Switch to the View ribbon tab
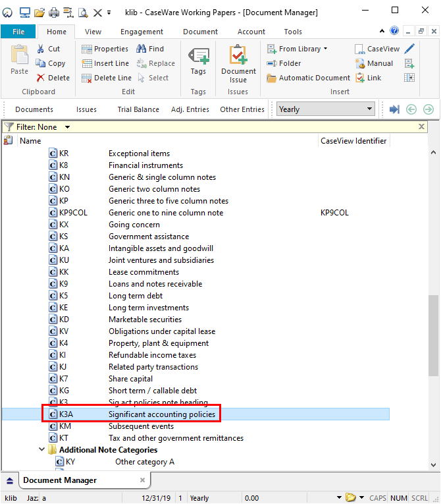 click(93, 32)
